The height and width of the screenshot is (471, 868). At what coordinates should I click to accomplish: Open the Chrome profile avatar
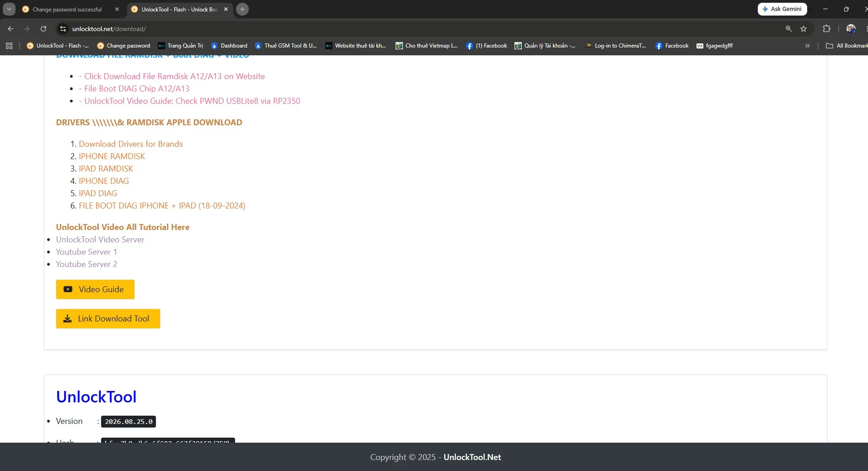coord(851,29)
